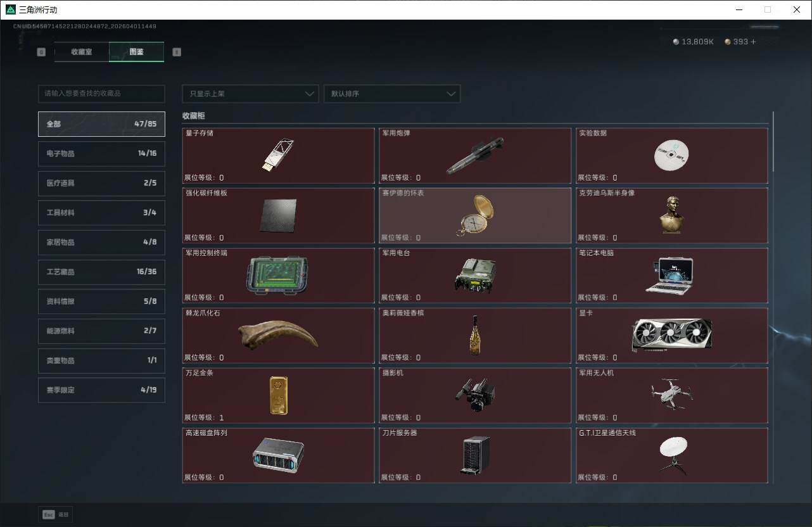
Task: Select the 赛伊德的怀表 pocket watch
Action: click(x=475, y=215)
